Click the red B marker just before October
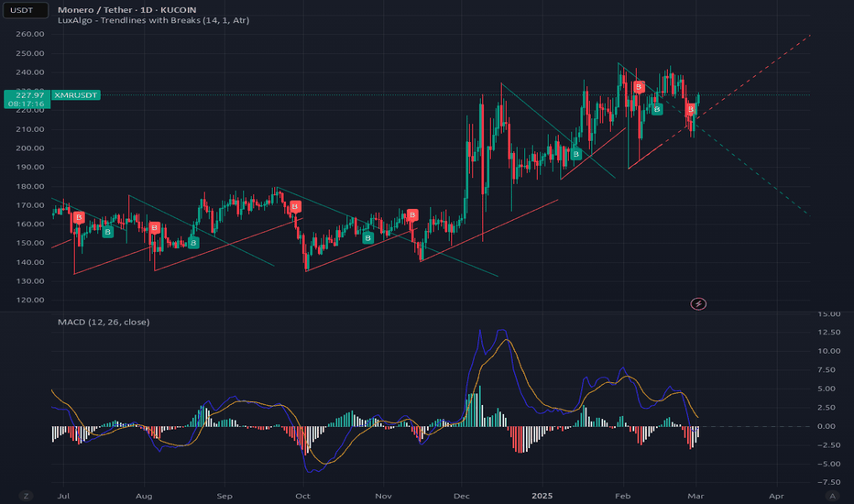854x504 pixels. pos(295,206)
